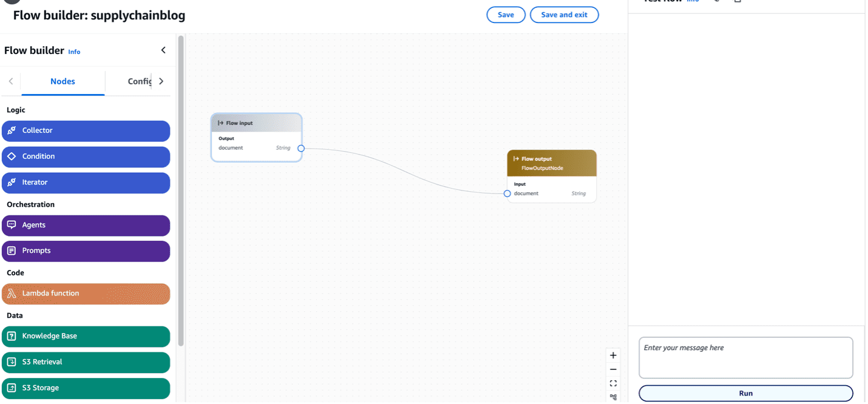The image size is (868, 404).
Task: Save the supplychainblog flow
Action: (506, 15)
